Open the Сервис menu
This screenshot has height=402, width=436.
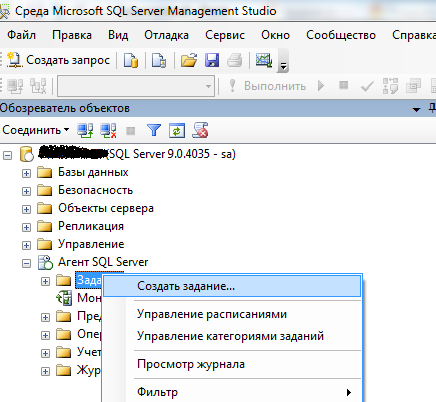click(225, 35)
